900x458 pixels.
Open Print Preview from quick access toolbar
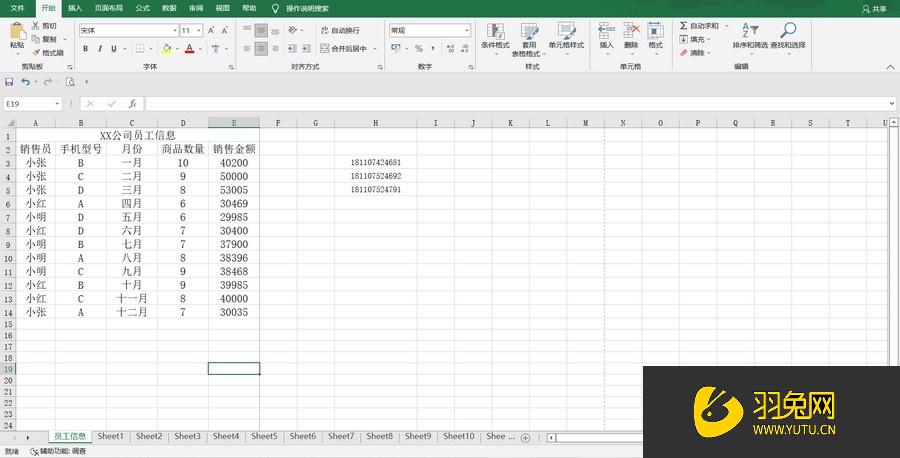click(x=70, y=82)
